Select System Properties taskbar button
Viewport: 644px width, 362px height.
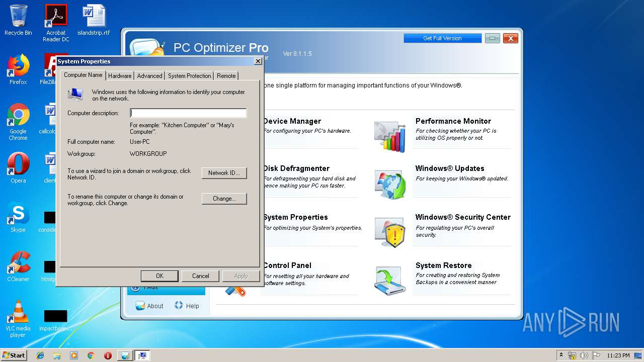142,355
